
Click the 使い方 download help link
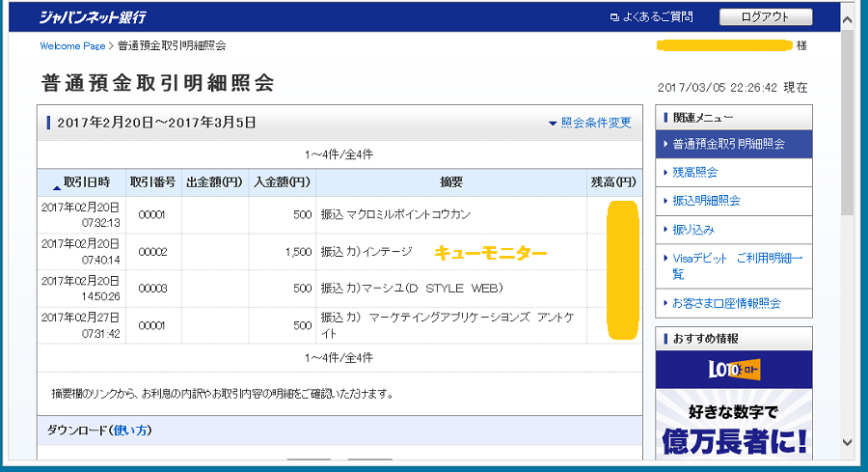[x=132, y=430]
